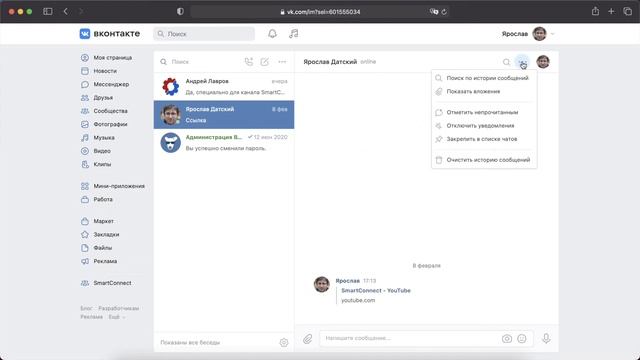Open the Андрей Лавров conversation
Screen dimensions: 640x360
(224, 87)
